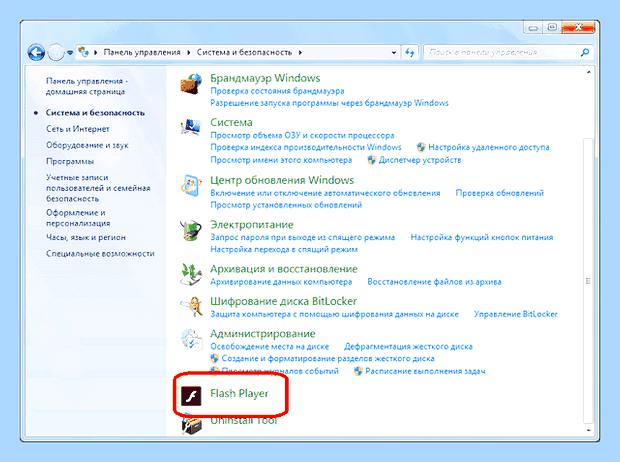This screenshot has height=462, width=620.
Task: Click shield icon beside Расписание выполнения задач
Action: tap(358, 371)
